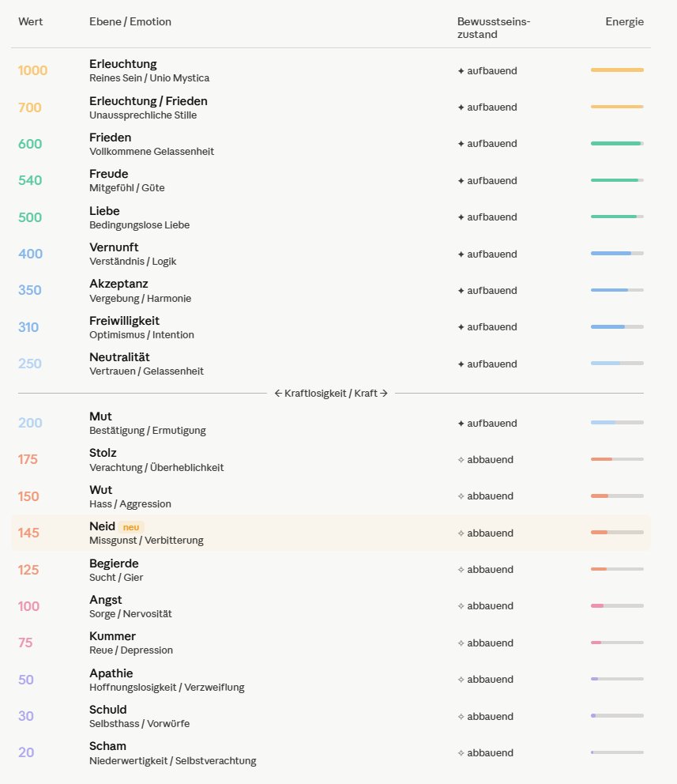Screen dimensions: 677x784
Task: Click the 'neu' badge next to Neid
Action: pos(131,527)
